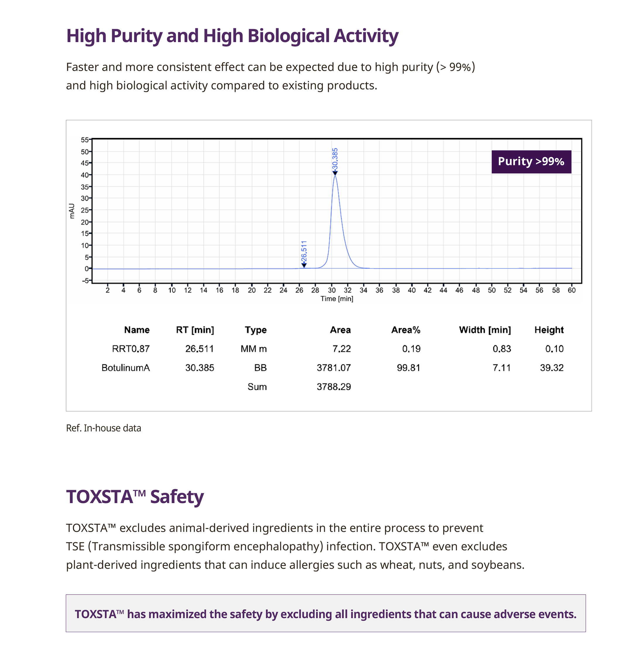Select the RT [min] column header

point(195,330)
